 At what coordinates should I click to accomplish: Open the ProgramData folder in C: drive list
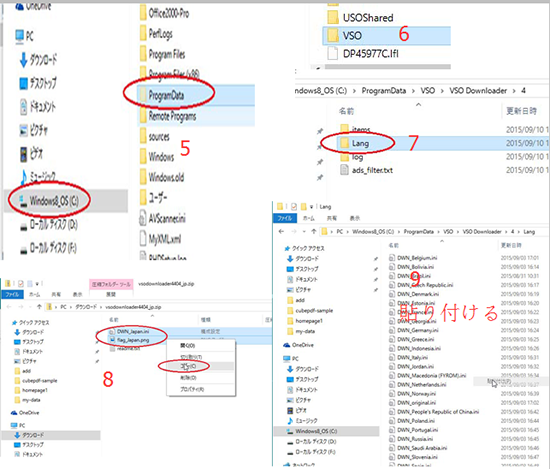coord(166,95)
